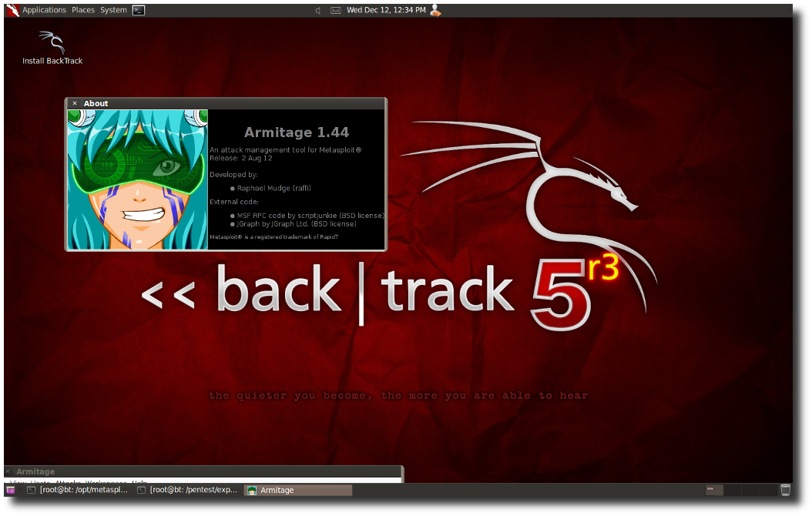Switch to the /opt/metaspl... terminal task

tap(78, 490)
